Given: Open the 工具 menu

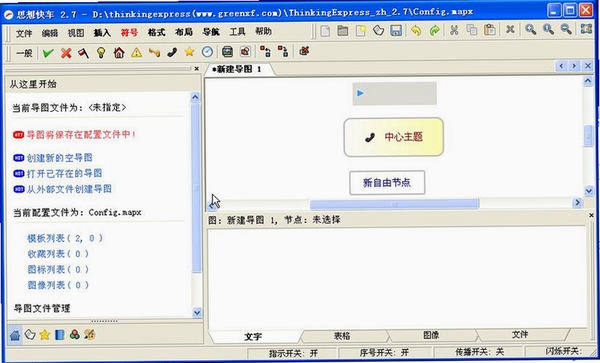Looking at the screenshot, I should 237,31.
